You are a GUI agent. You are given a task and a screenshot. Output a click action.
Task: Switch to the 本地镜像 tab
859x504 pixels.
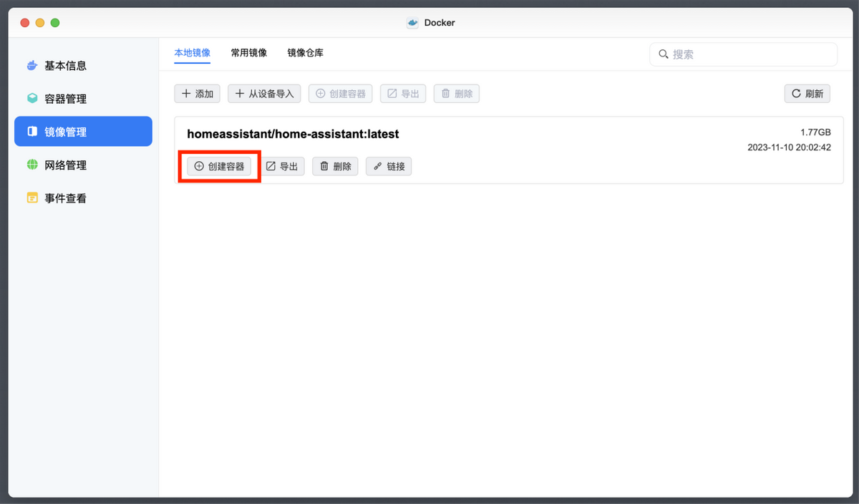pyautogui.click(x=193, y=53)
